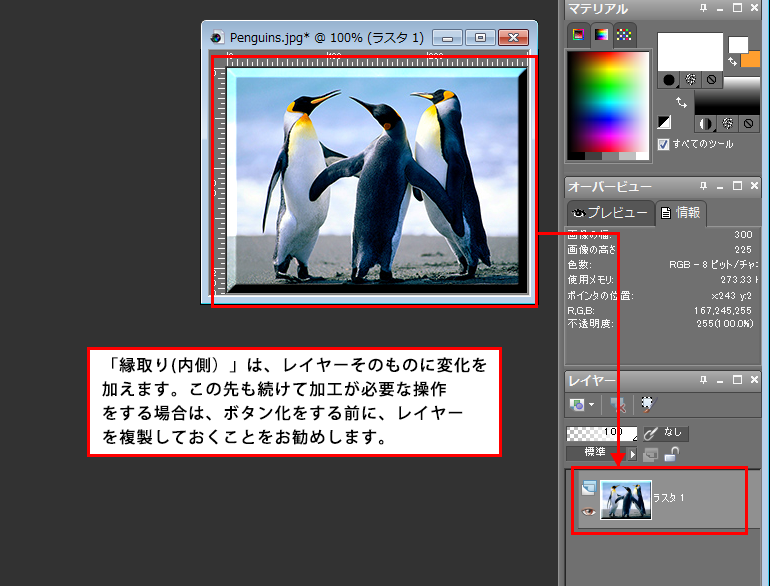Click the 不透明度 value 255(100.0%)
The width and height of the screenshot is (770, 586).
[725, 324]
